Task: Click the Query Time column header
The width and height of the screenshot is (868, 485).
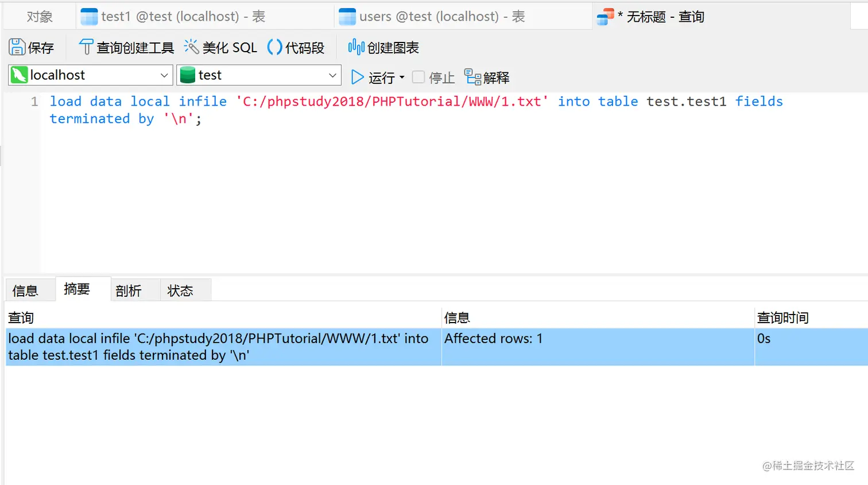Action: tap(811, 317)
